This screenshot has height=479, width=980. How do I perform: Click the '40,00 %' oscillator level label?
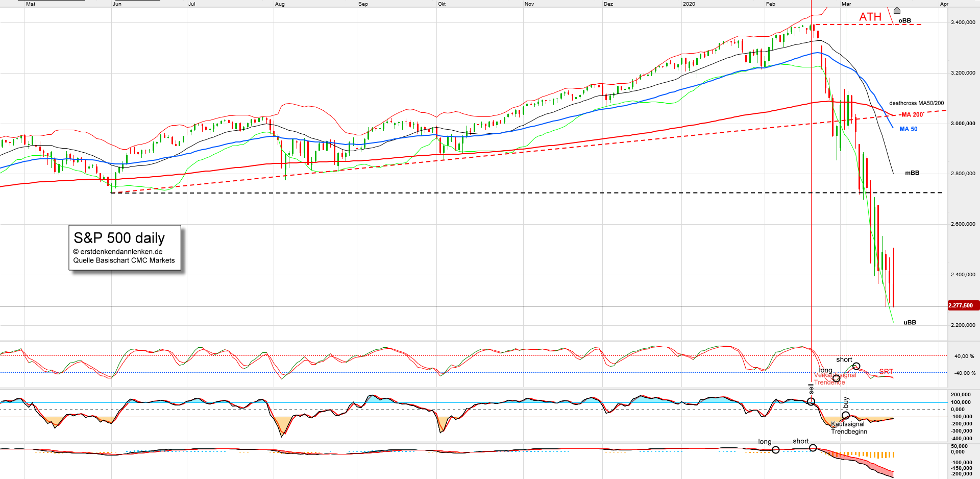click(964, 356)
